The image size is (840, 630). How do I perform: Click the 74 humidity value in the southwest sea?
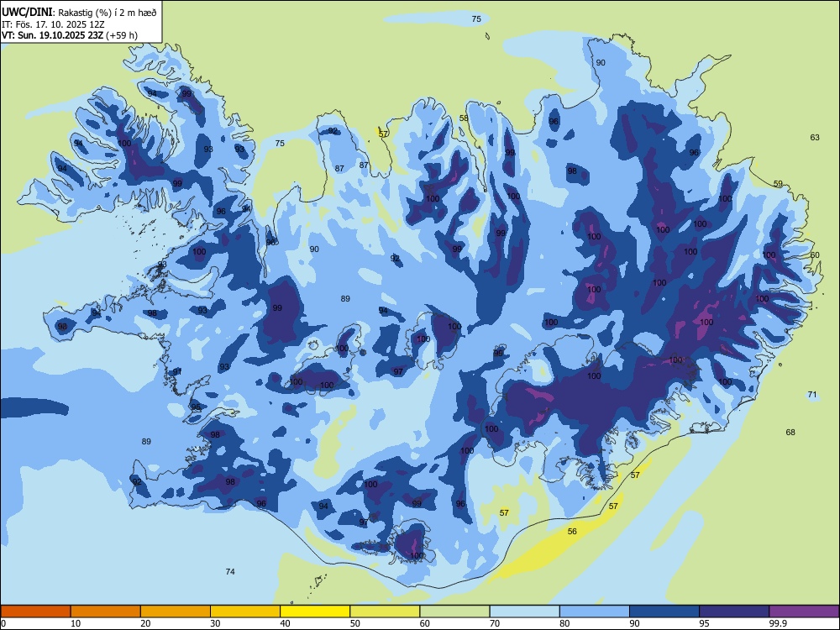pyautogui.click(x=230, y=571)
